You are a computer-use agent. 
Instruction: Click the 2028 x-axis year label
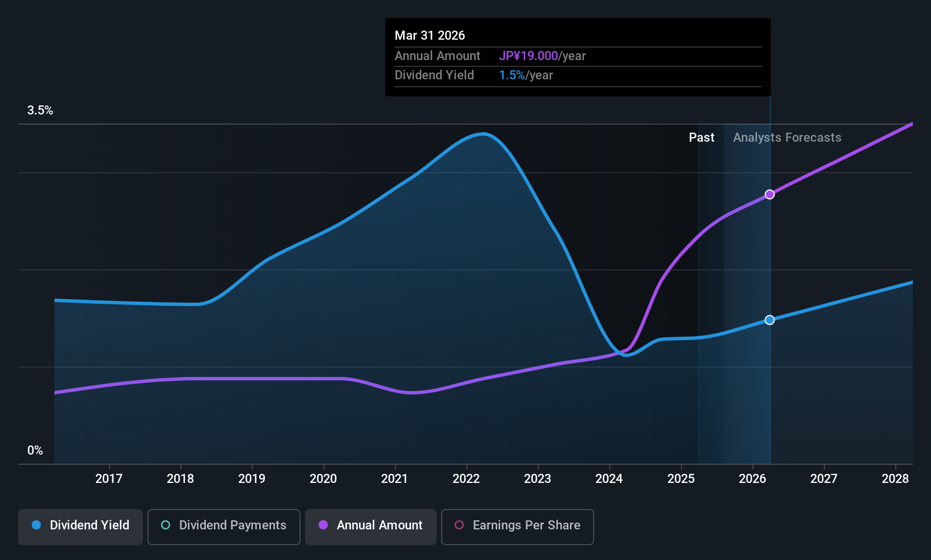(x=895, y=479)
